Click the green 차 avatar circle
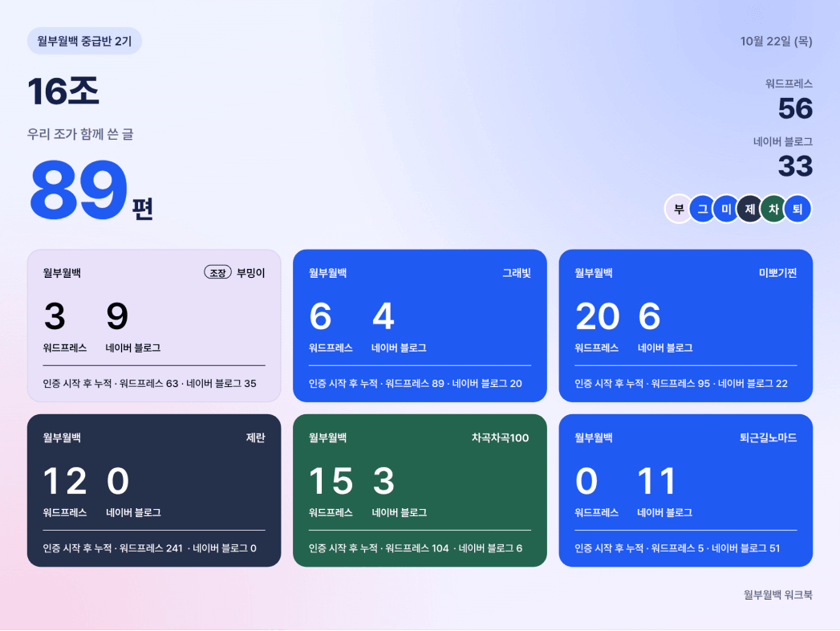Viewport: 840px width, 631px height. point(773,209)
